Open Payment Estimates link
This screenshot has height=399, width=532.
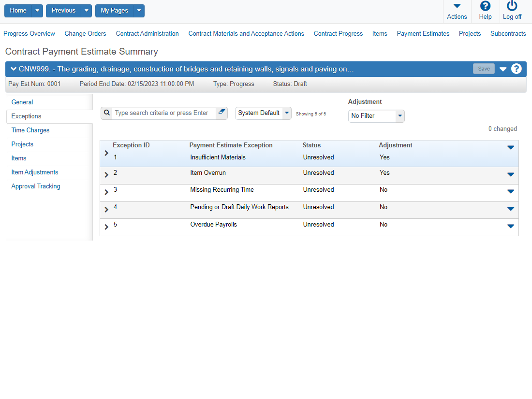click(x=423, y=33)
